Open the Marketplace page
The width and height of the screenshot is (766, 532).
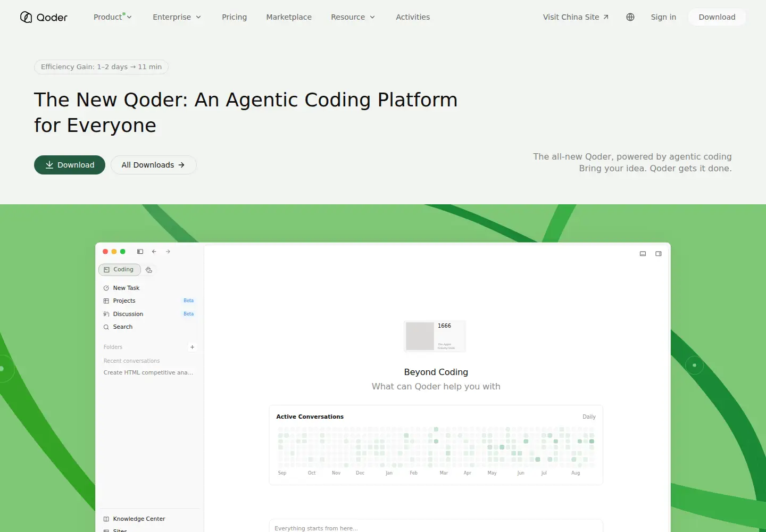pyautogui.click(x=289, y=17)
